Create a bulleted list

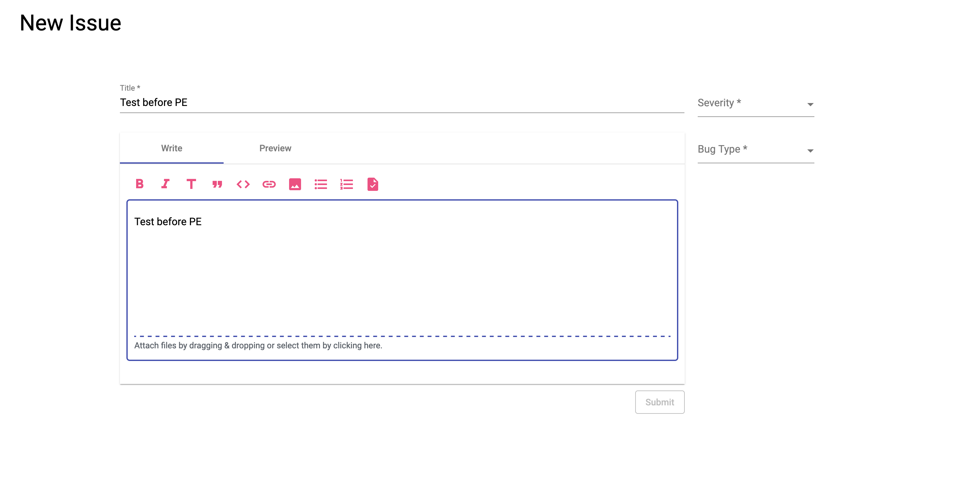pyautogui.click(x=321, y=184)
